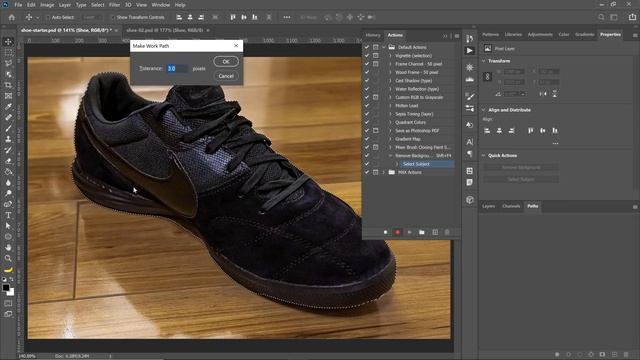Toggle Show Transform Controls checkbox

click(113, 18)
